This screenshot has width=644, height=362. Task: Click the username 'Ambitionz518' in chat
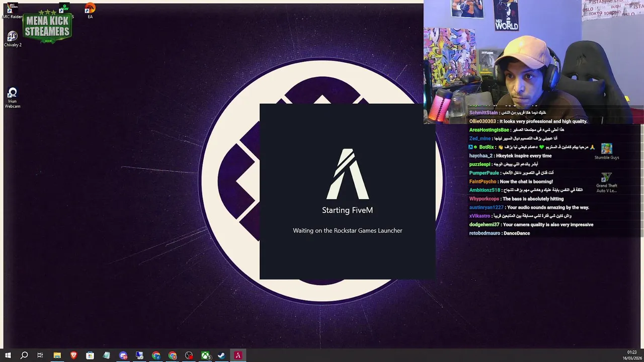[x=485, y=190]
